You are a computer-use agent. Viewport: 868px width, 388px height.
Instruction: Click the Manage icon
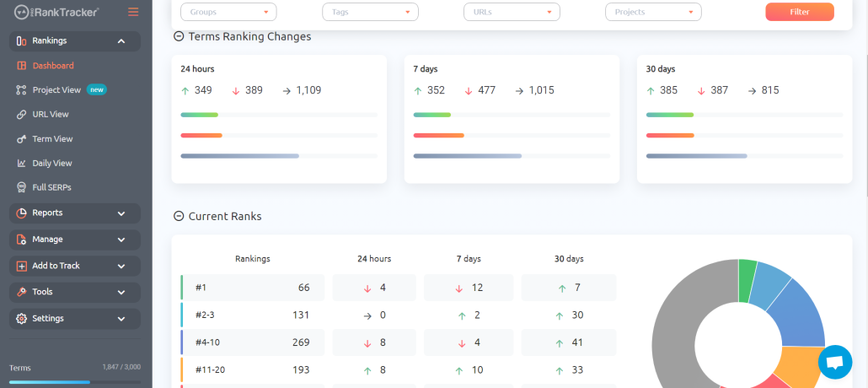(22, 240)
